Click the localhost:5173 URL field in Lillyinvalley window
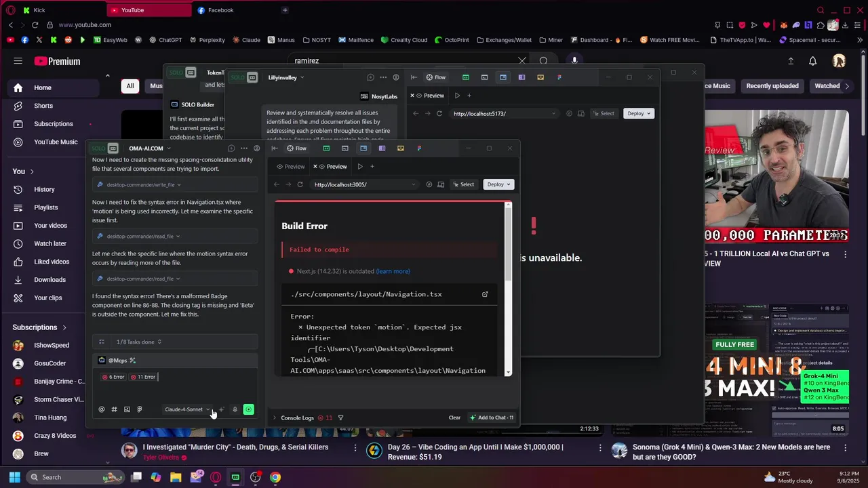The width and height of the screenshot is (868, 488). 505,113
